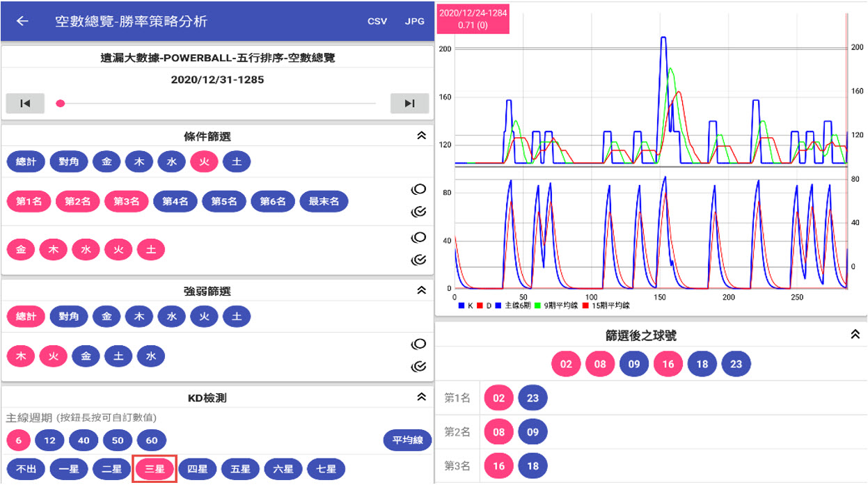The height and width of the screenshot is (485, 868).
Task: Toggle the 第4名 rank chip
Action: [175, 202]
